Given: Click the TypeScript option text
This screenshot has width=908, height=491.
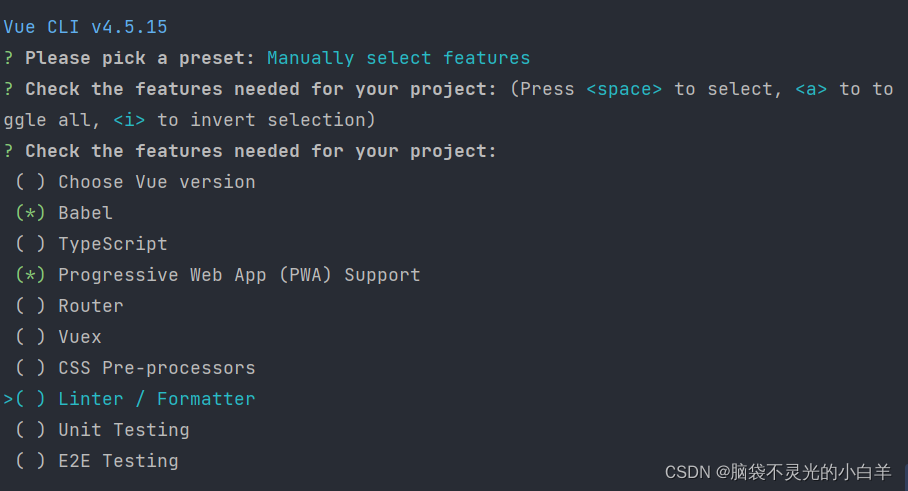Looking at the screenshot, I should point(113,244).
